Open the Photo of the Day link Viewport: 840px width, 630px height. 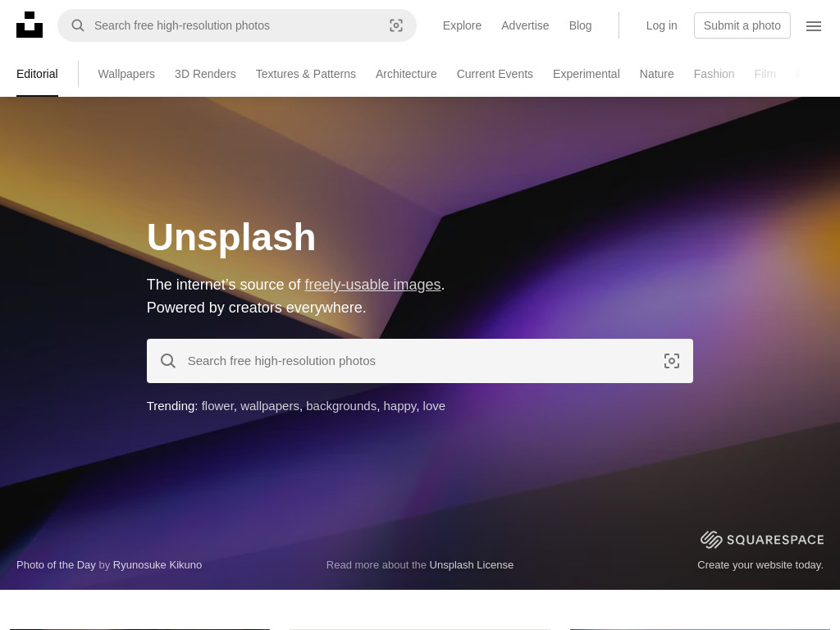(x=56, y=564)
